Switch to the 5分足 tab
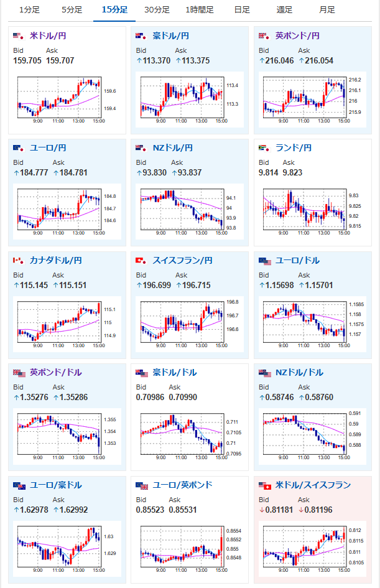Viewport: 380px width, 588px height. 72,10
